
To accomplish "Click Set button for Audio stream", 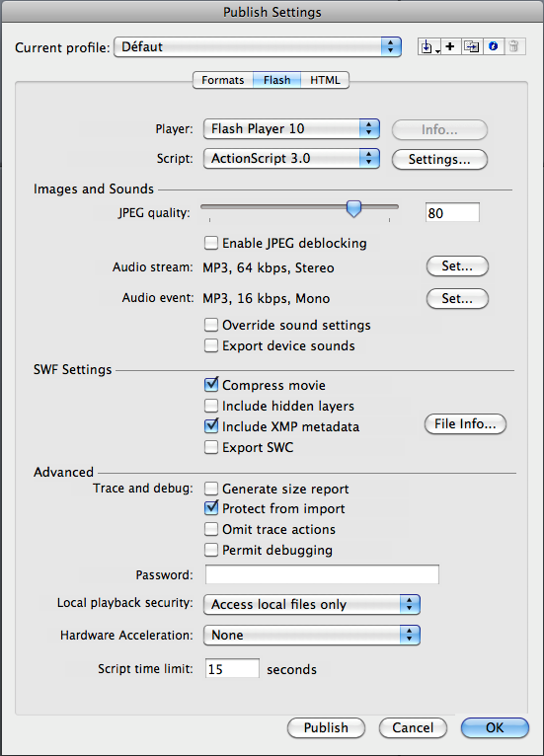I will [457, 266].
